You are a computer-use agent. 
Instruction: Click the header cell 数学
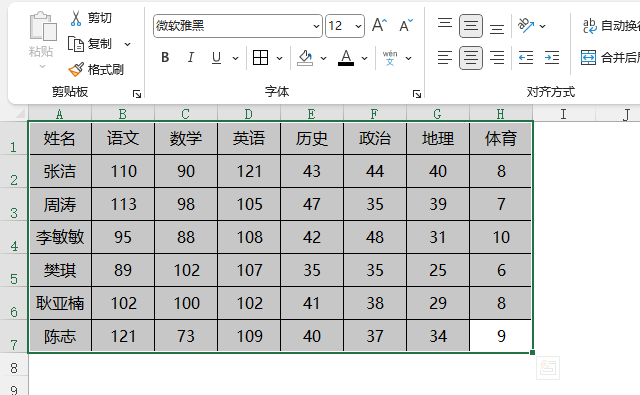point(186,138)
